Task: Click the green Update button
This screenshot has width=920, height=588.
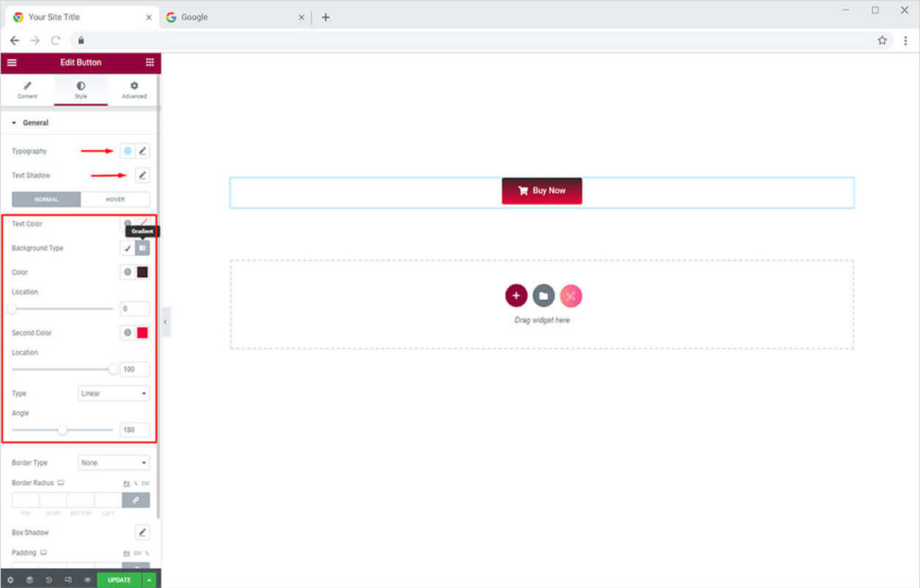Action: click(119, 580)
